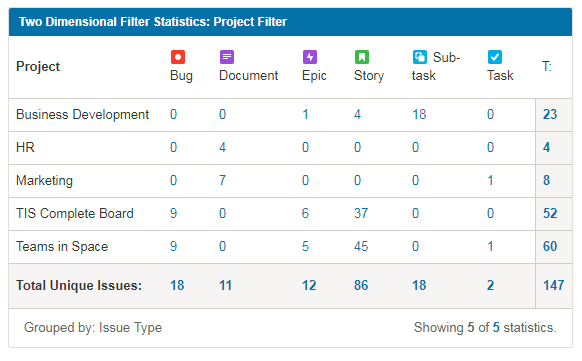Image resolution: width=582 pixels, height=361 pixels.
Task: Click the Story column header label
Action: (x=369, y=76)
